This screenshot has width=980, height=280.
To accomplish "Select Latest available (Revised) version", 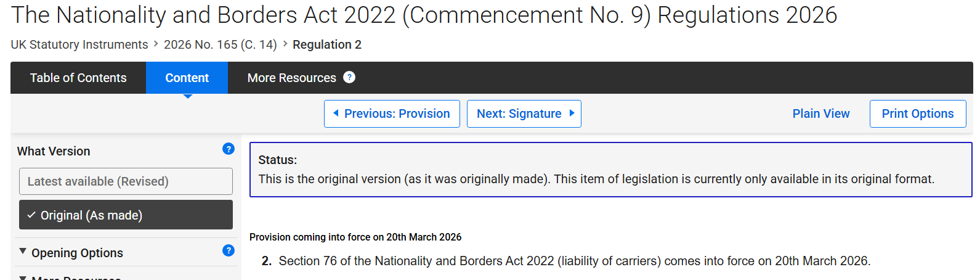I will point(126,181).
